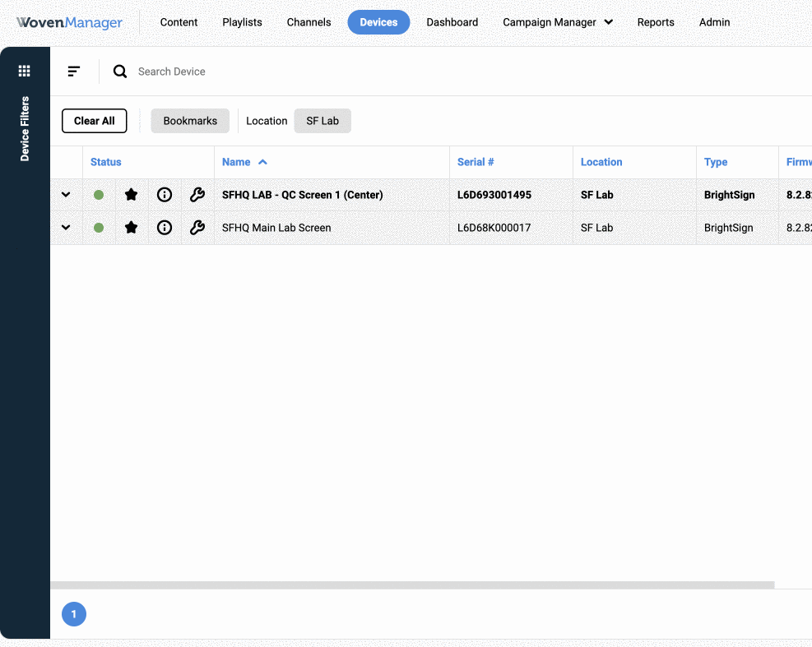Click the Name column sort arrow

pos(262,162)
